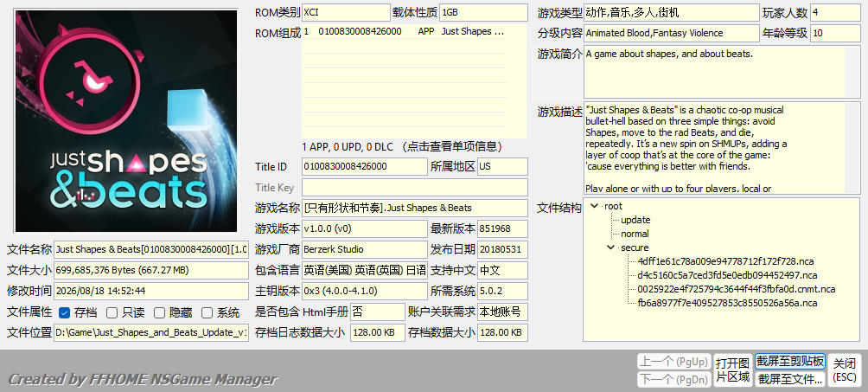Click the 最新版本 field showing 851968

(x=502, y=228)
